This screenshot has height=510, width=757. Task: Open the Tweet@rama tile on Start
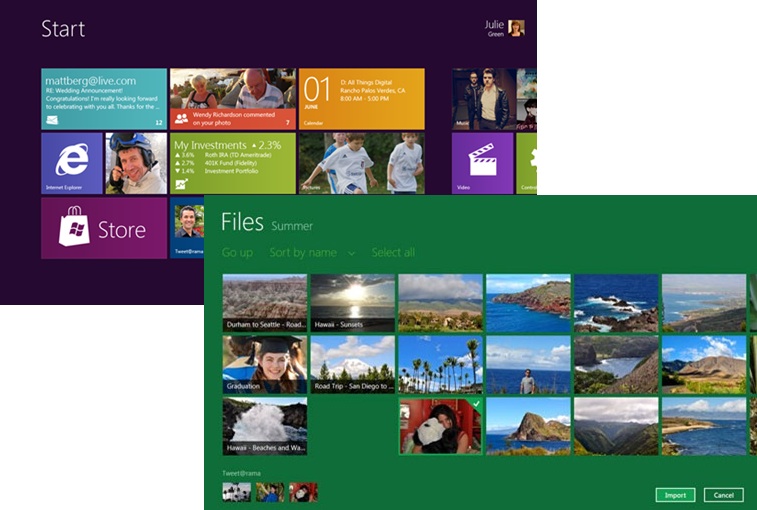point(187,227)
